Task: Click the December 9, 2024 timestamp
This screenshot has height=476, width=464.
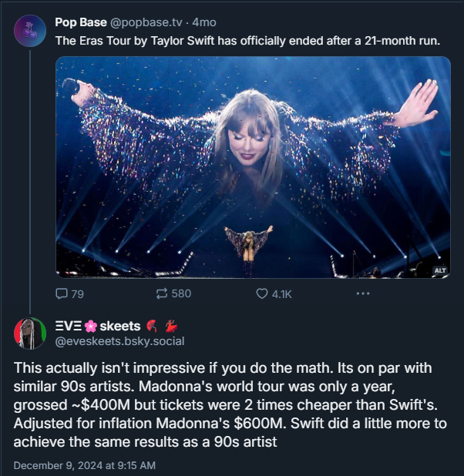Action: [x=85, y=466]
